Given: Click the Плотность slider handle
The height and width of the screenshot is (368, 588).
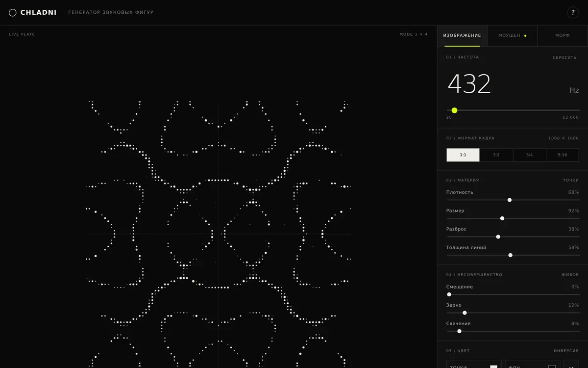Looking at the screenshot, I should click(x=510, y=200).
